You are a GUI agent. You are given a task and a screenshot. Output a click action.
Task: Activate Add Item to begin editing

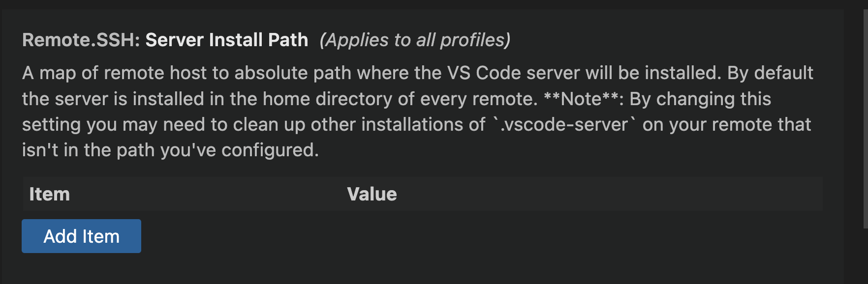pyautogui.click(x=81, y=236)
